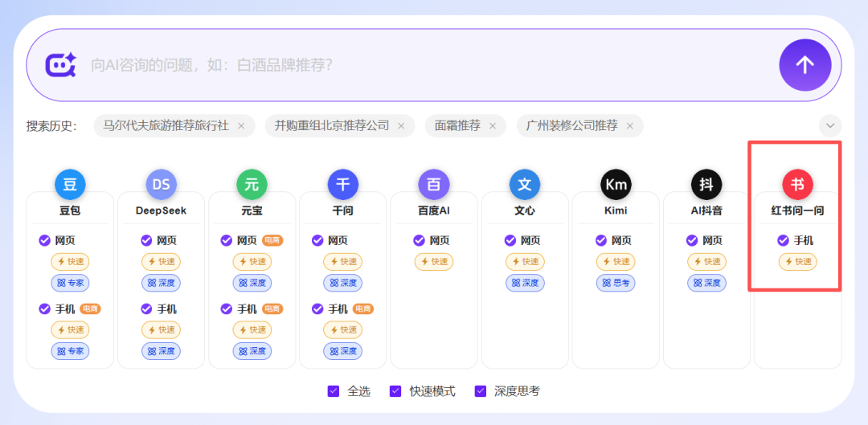868x425 pixels.
Task: Search again for 马尔代夫旅游推荐旅行社
Action: (166, 125)
